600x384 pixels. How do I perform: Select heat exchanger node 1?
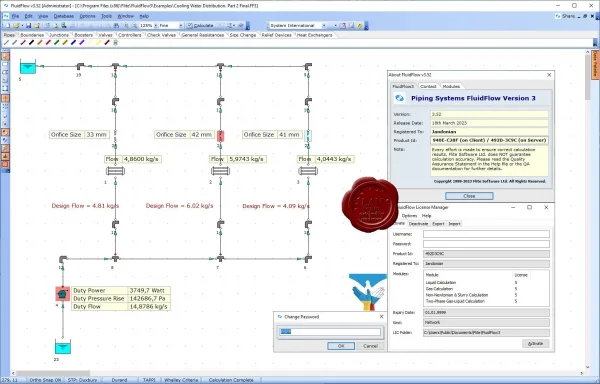(115, 171)
